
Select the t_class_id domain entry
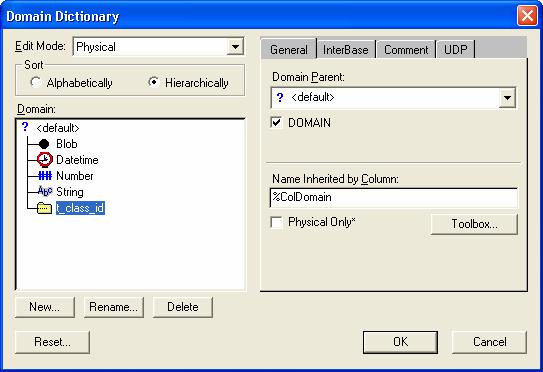(80, 208)
